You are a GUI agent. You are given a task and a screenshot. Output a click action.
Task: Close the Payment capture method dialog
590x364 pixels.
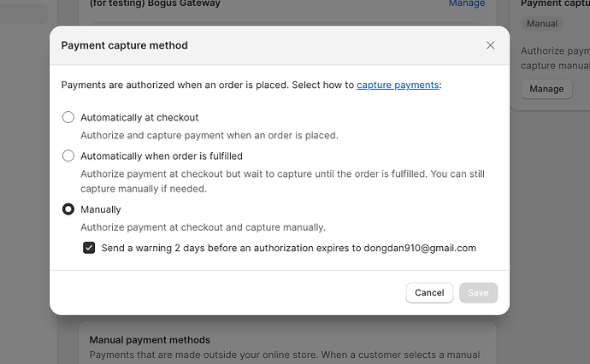pos(490,45)
